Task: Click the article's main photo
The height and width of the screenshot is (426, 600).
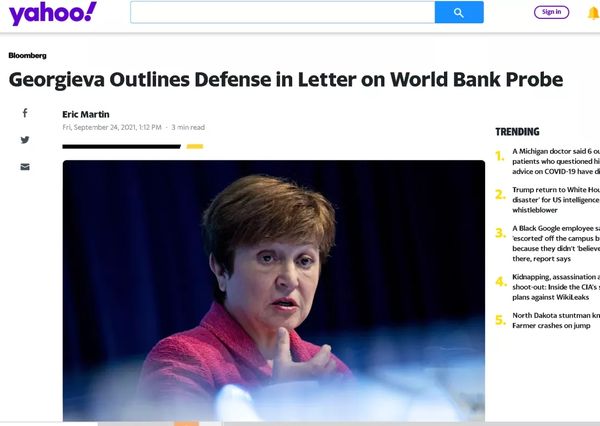Action: [273, 290]
